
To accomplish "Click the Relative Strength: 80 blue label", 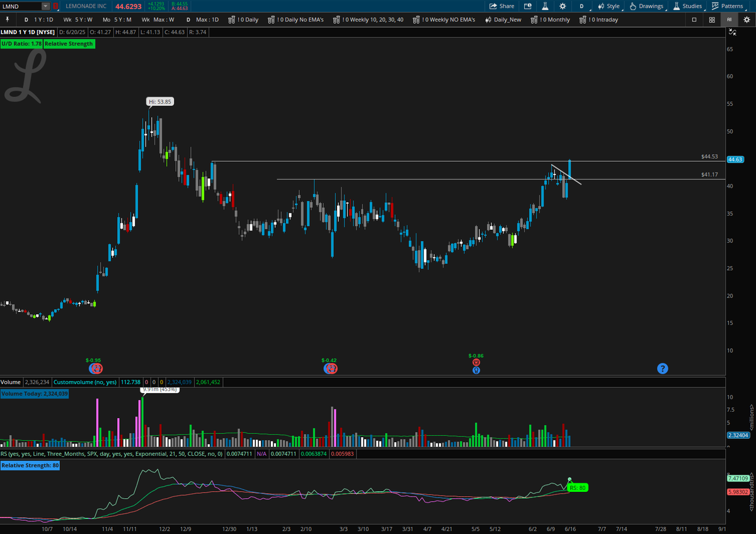I will coord(30,465).
